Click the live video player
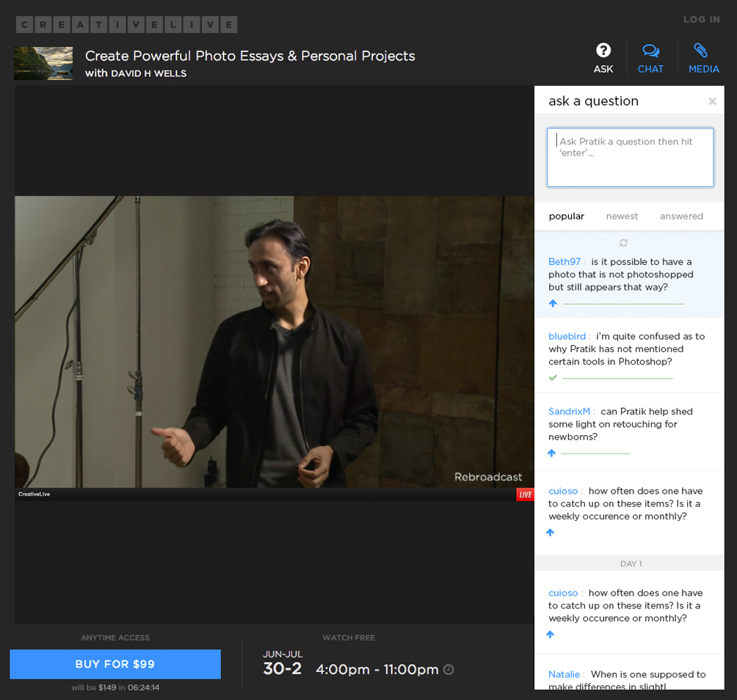Screen dimensions: 737x700 point(275,348)
